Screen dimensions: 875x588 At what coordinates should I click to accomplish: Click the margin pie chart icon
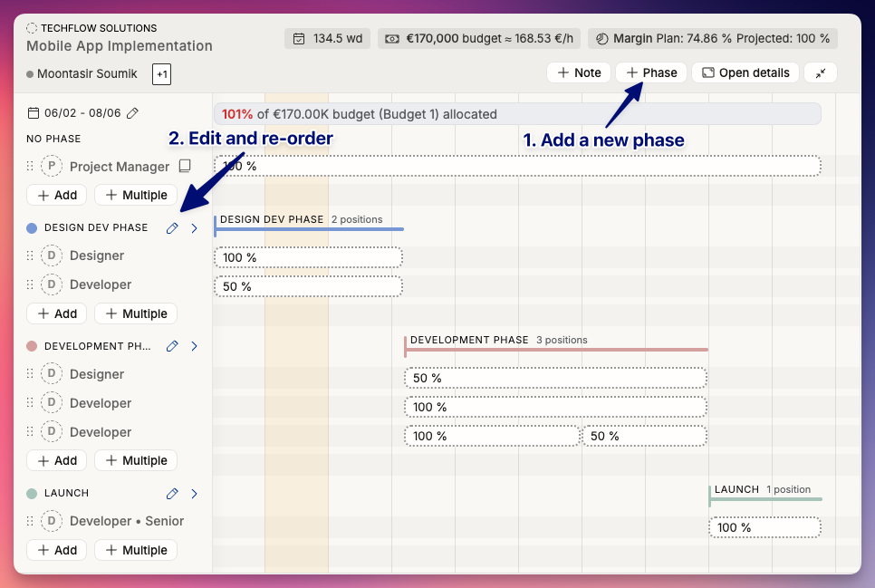point(602,39)
